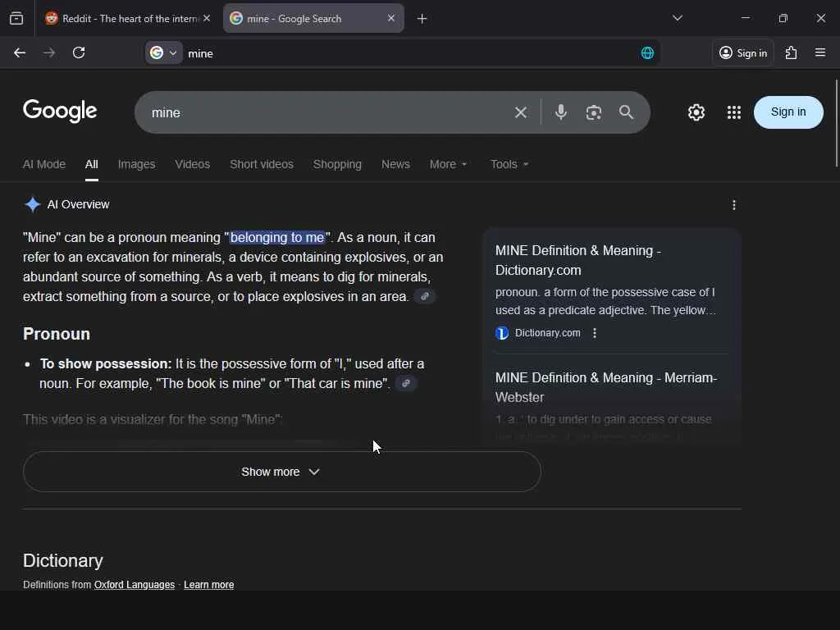This screenshot has height=630, width=840.
Task: Select the All results tab
Action: coord(92,164)
